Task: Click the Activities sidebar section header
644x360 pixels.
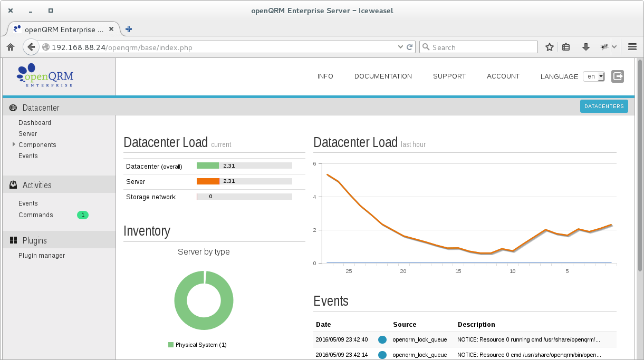Action: 59,185
